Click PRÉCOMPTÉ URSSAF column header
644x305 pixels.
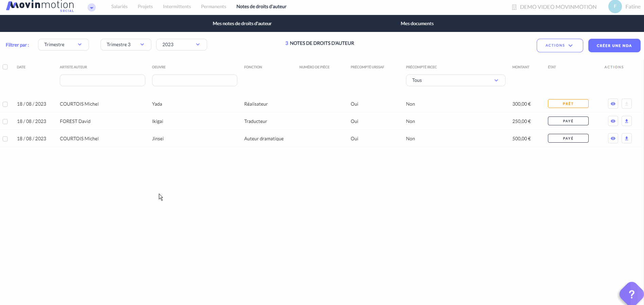[367, 67]
